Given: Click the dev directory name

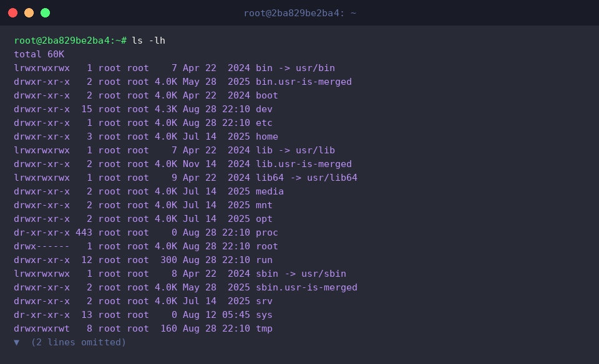Looking at the screenshot, I should pos(264,109).
